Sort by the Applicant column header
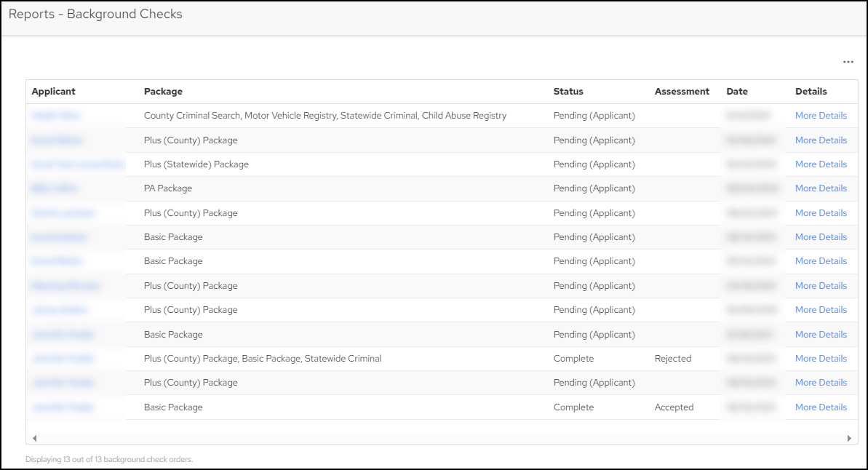 tap(54, 92)
